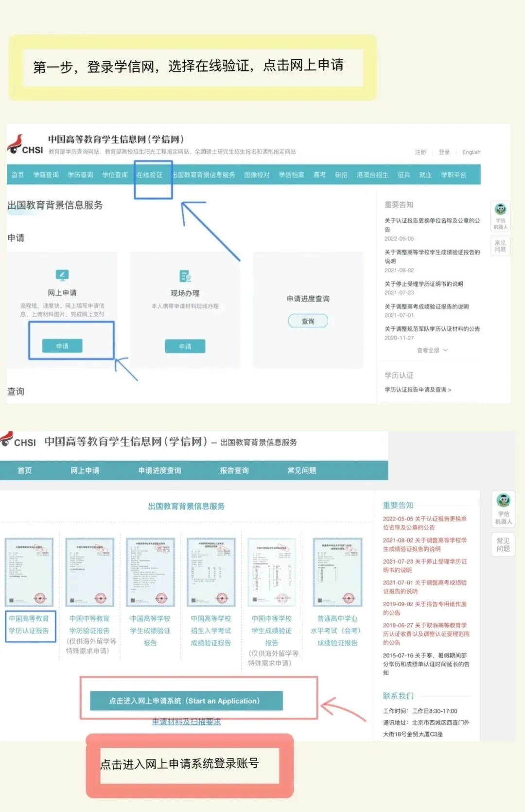Open 申请材料及扫描要求 link
The image size is (525, 812).
[186, 722]
